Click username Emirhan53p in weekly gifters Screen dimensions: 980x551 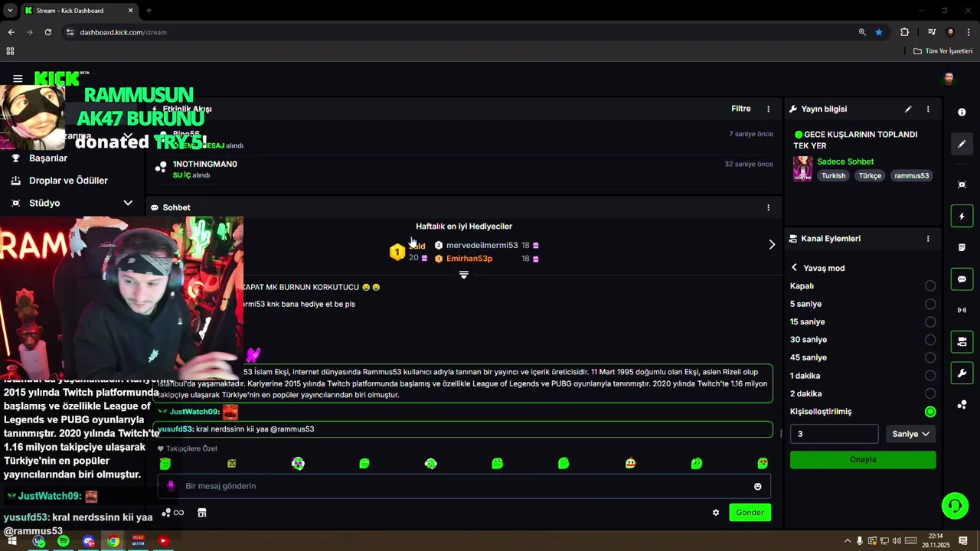469,259
